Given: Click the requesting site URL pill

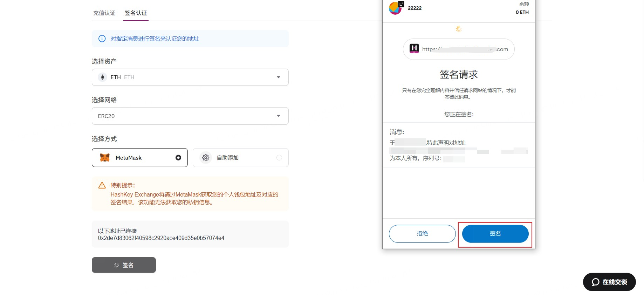Looking at the screenshot, I should (459, 49).
